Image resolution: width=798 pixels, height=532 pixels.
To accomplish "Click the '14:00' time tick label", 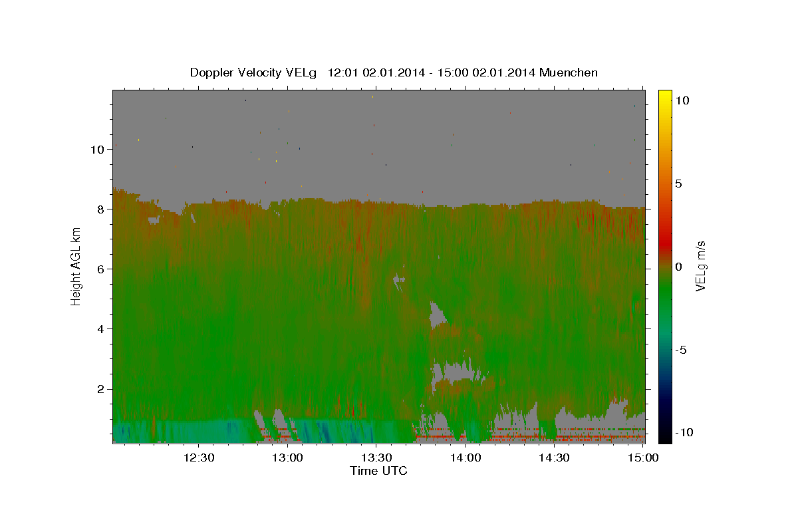I will tap(465, 458).
